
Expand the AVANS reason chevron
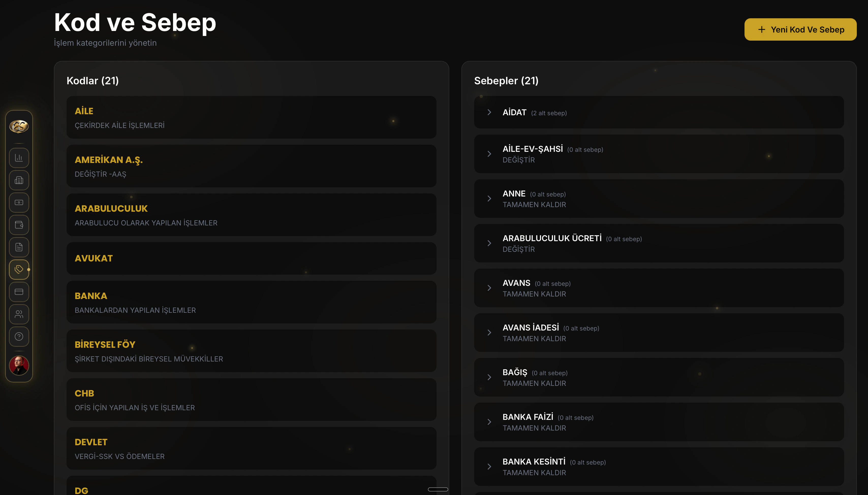tap(489, 288)
